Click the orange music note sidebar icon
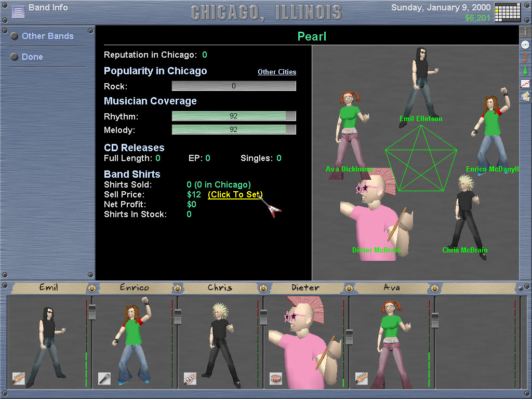 click(525, 57)
